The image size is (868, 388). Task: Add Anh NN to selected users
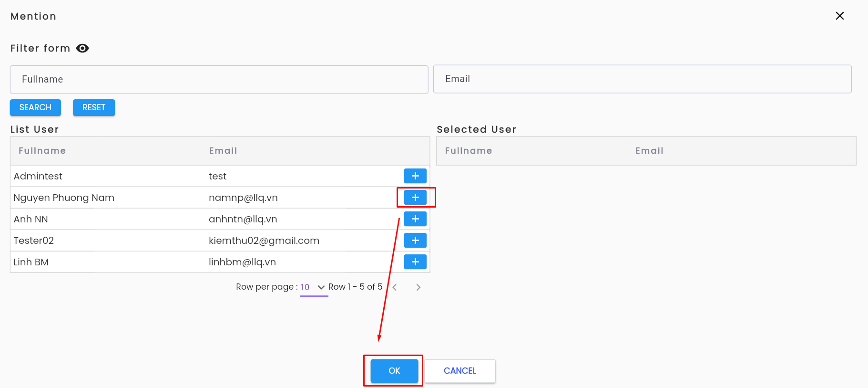tap(415, 219)
